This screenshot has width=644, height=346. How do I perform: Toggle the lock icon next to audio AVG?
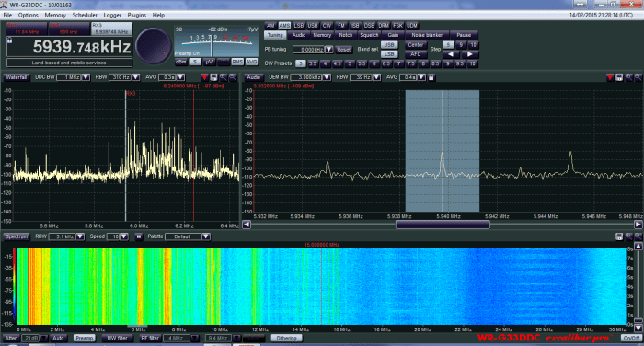point(431,77)
